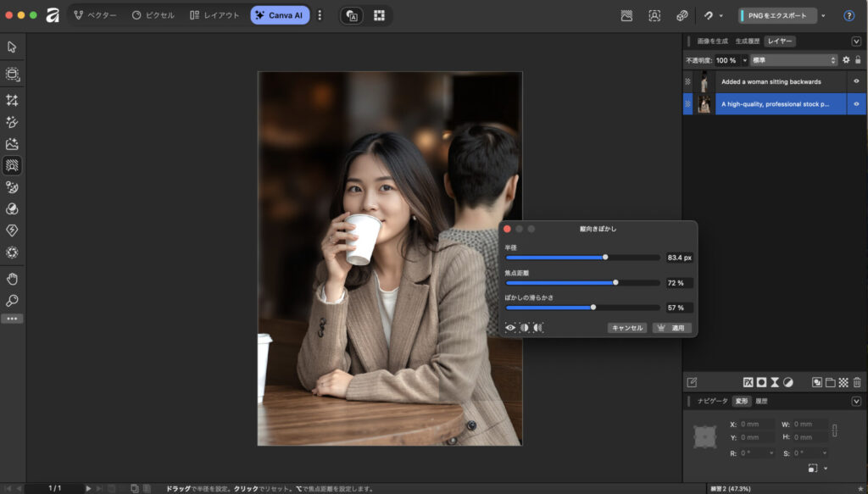
Task: Click the 焦点距離 slider handle
Action: [615, 282]
